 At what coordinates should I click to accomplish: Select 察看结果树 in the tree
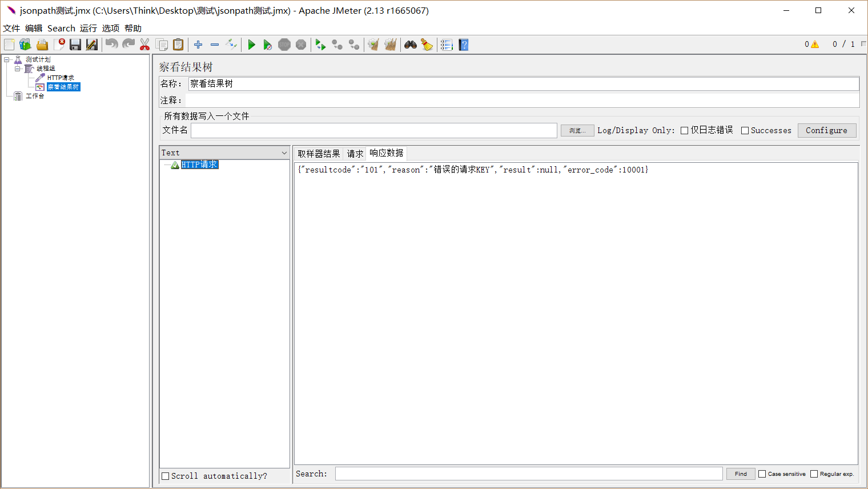63,87
